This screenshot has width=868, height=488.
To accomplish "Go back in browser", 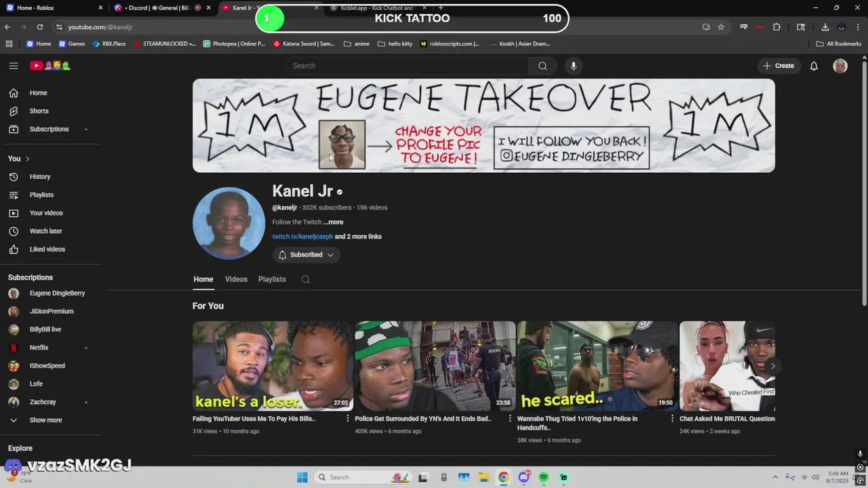I will click(x=7, y=27).
